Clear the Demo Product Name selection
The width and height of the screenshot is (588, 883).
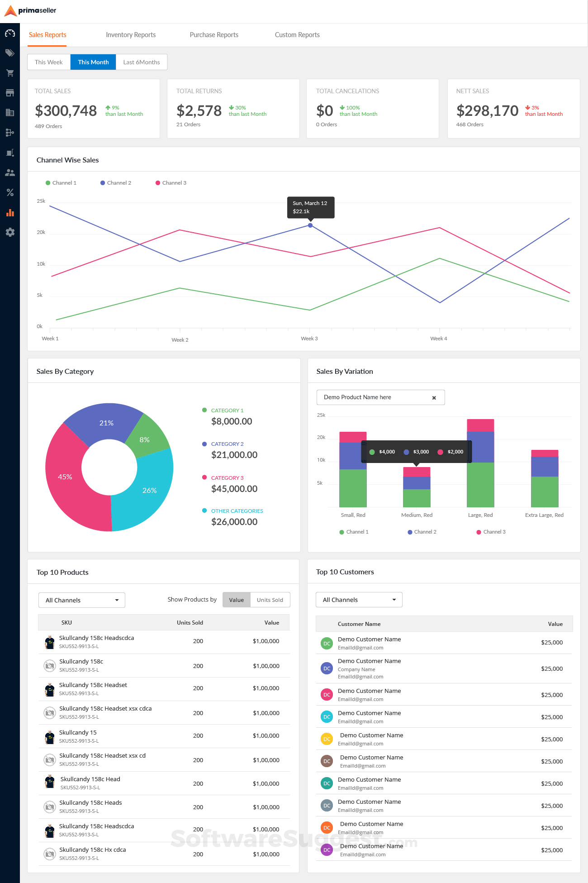coord(434,398)
